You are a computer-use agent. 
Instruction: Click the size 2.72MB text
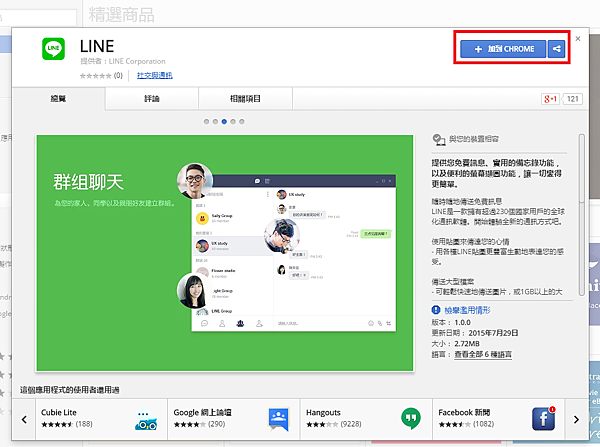click(455, 344)
